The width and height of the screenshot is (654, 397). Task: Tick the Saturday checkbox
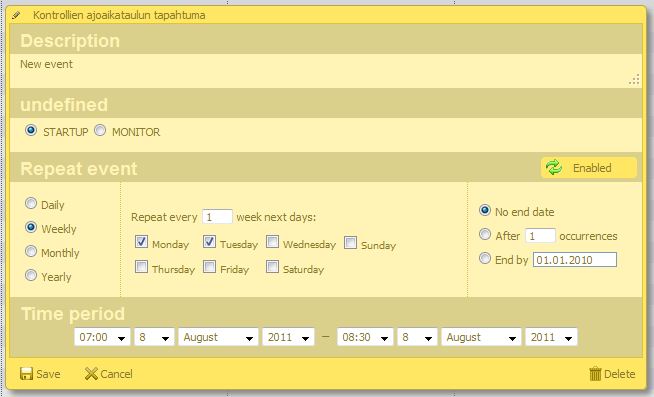(272, 267)
